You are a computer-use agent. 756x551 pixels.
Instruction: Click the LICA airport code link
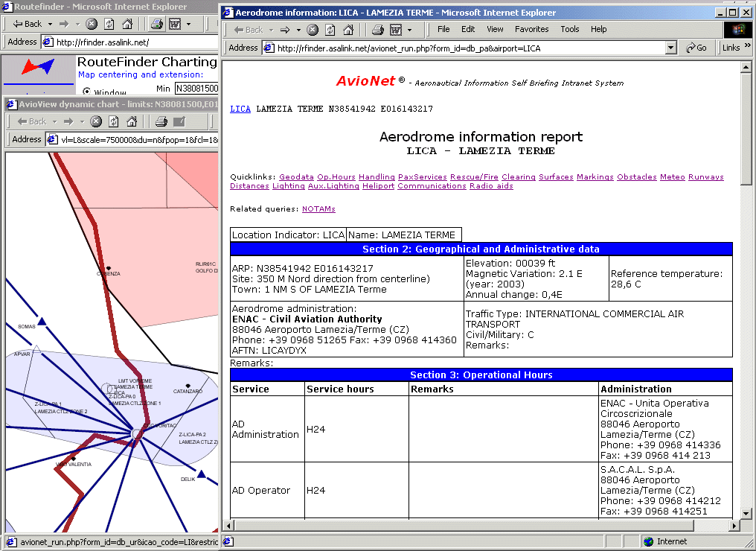(240, 109)
